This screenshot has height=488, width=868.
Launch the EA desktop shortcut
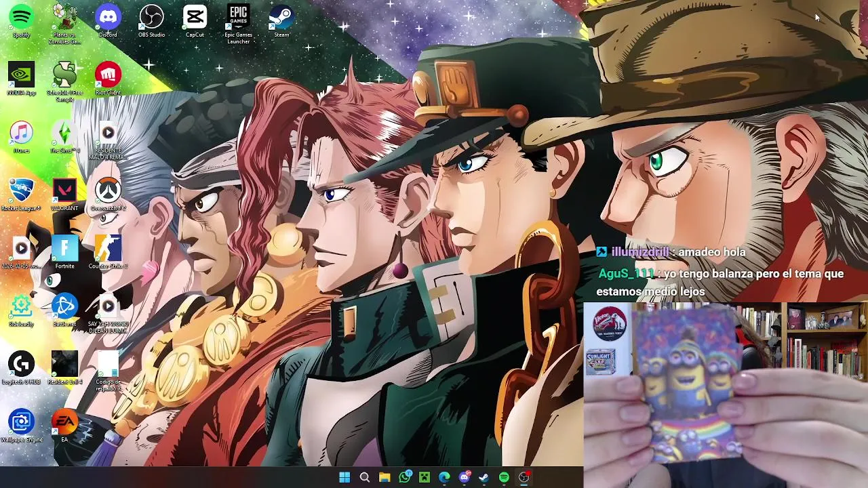tap(64, 427)
